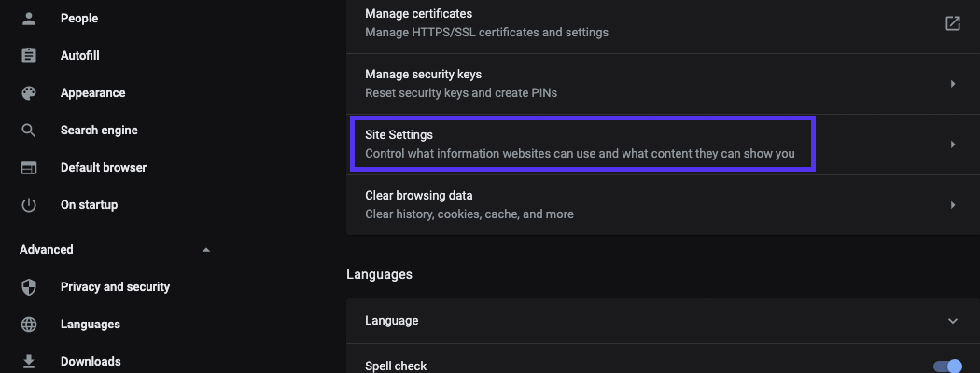Open the Site Settings row arrow

click(x=953, y=145)
